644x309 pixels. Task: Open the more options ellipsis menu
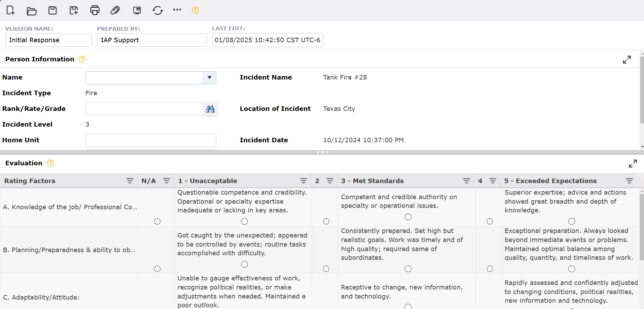(x=177, y=10)
